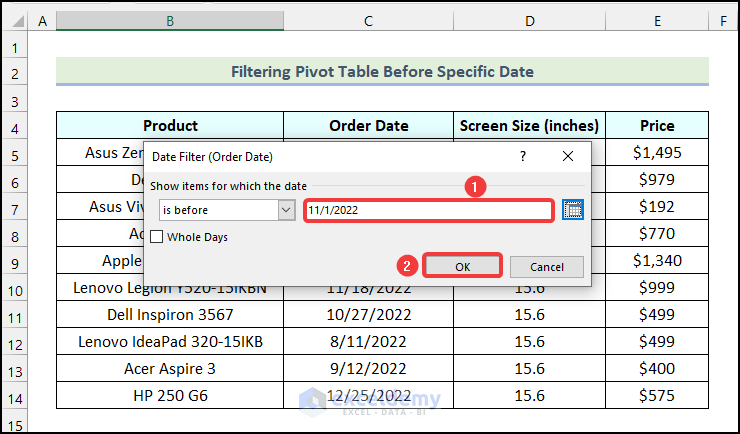Screen dimensions: 740x434
Task: Click the Product header cell
Action: click(170, 126)
